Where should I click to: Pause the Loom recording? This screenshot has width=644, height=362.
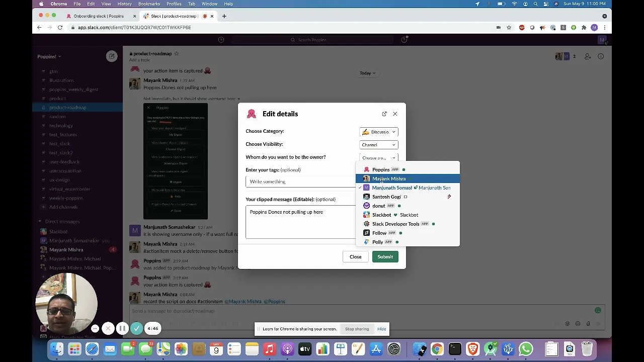(122, 328)
